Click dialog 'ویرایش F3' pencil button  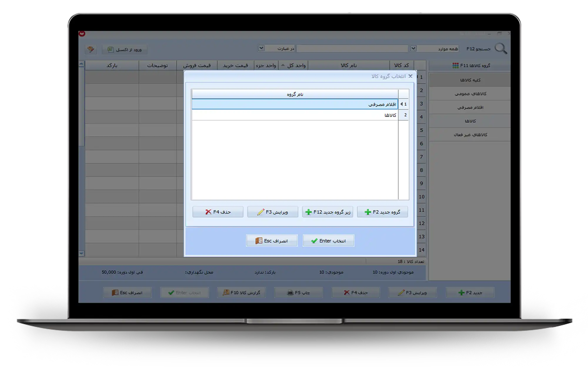pos(273,212)
